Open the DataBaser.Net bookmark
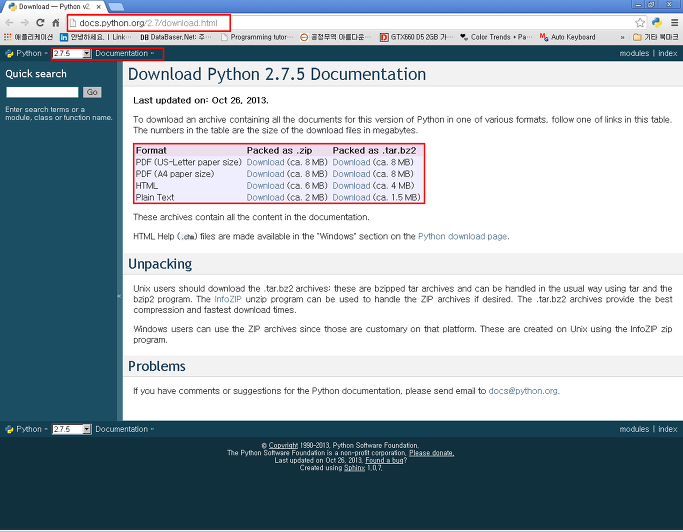The image size is (683, 532). pos(175,37)
